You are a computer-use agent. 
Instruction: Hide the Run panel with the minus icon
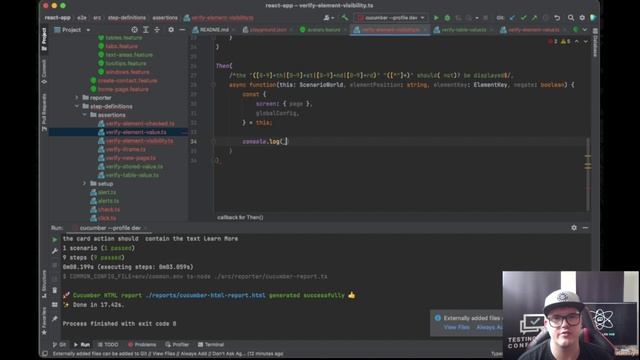(x=585, y=228)
